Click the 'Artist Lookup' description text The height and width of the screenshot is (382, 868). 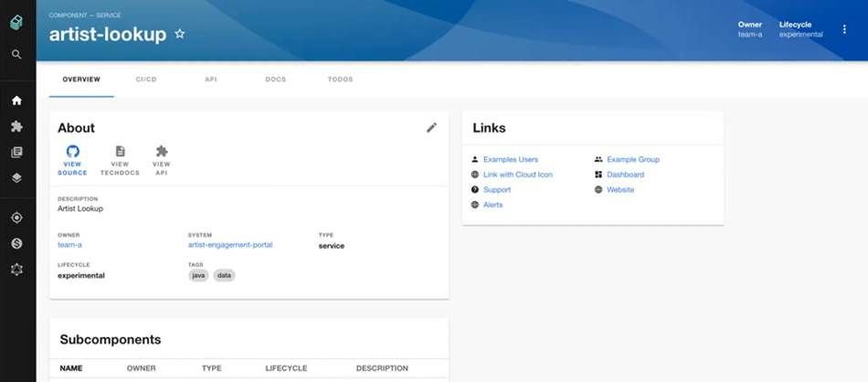point(80,208)
